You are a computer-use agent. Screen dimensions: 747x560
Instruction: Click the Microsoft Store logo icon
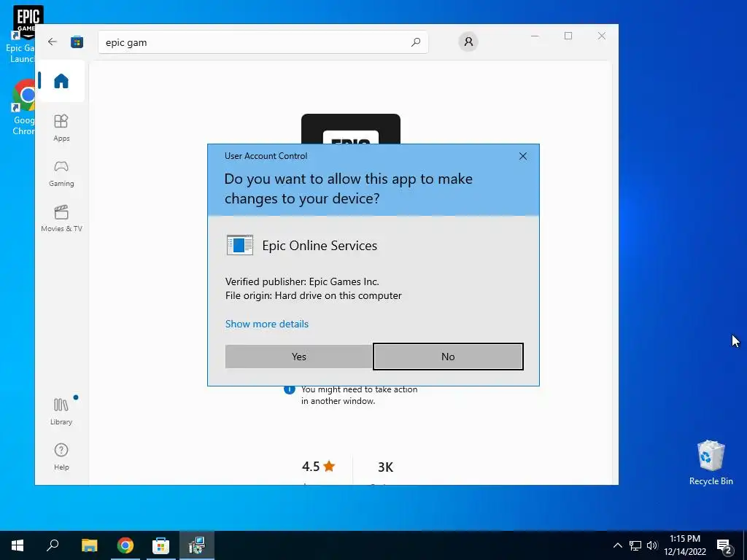click(77, 42)
